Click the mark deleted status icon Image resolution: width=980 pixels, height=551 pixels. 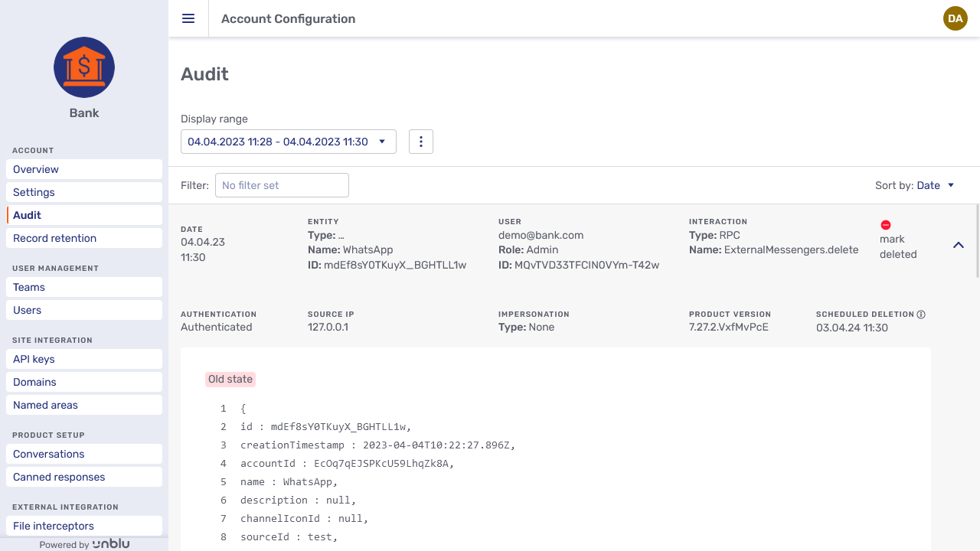886,225
